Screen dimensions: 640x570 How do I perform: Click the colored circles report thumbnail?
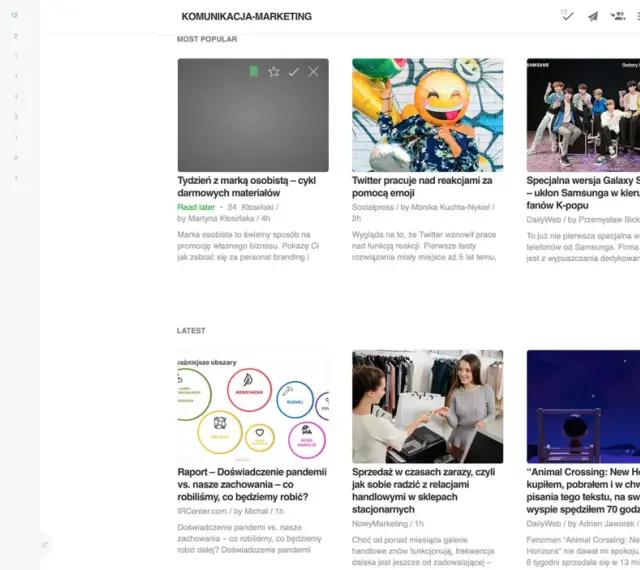click(x=253, y=406)
